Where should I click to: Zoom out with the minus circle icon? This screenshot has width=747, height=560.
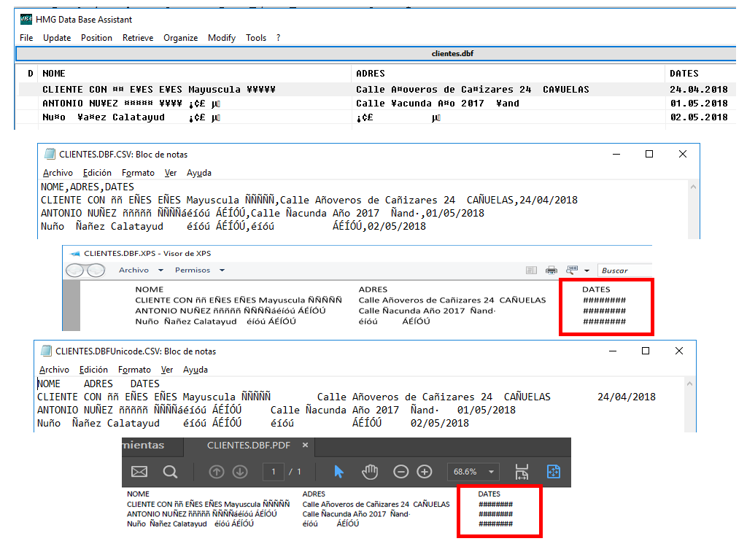(400, 472)
